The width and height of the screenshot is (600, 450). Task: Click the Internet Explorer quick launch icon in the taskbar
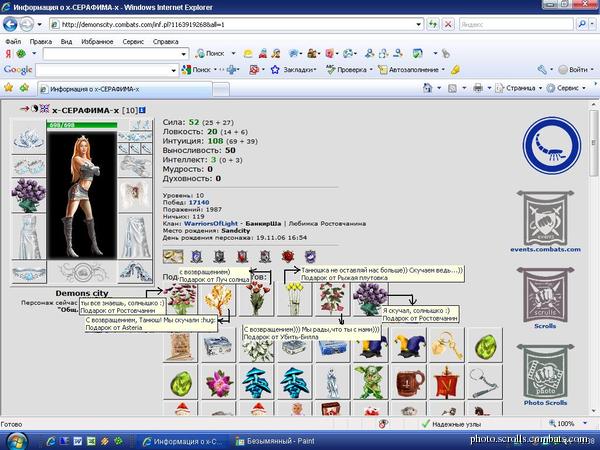point(51,442)
